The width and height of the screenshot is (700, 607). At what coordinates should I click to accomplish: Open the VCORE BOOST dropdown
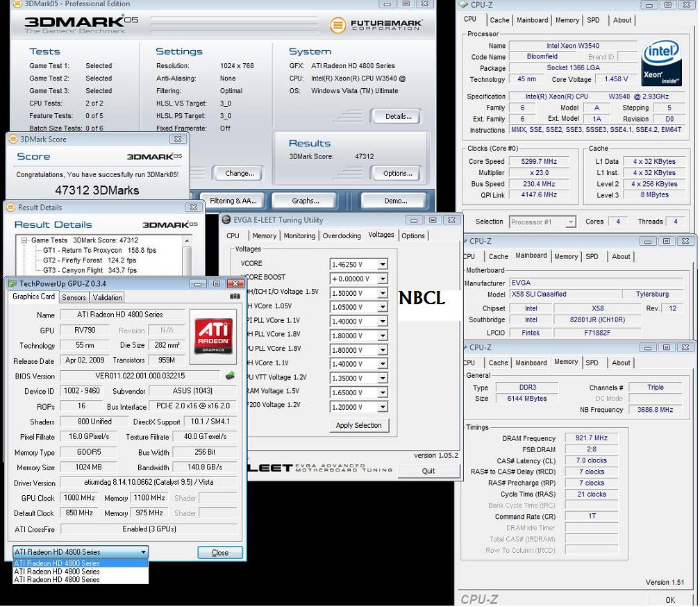click(383, 279)
